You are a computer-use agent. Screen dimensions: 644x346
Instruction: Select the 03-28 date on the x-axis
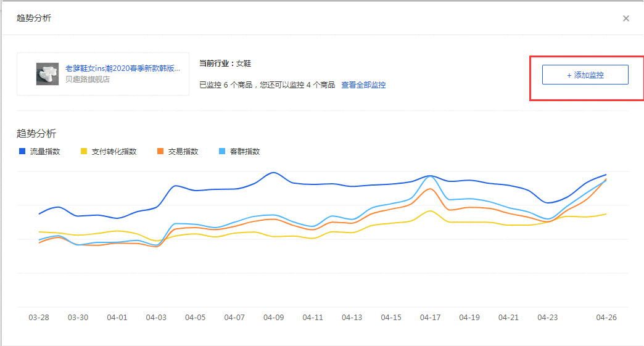point(39,318)
